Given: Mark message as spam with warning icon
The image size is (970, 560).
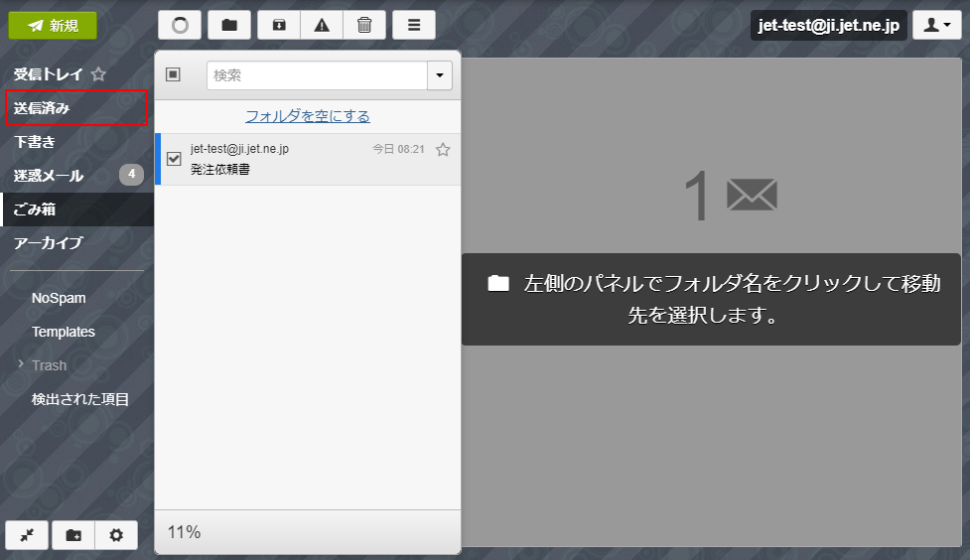Looking at the screenshot, I should pos(322,26).
